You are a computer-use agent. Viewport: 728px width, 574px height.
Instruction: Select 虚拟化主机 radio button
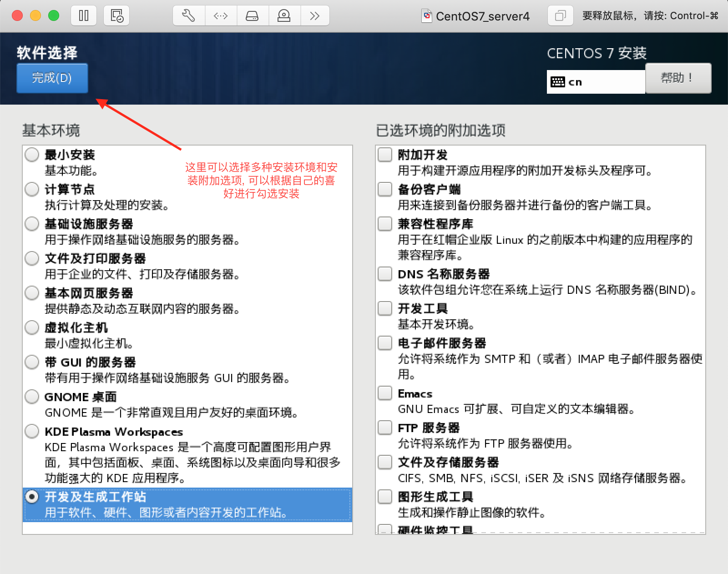click(32, 327)
